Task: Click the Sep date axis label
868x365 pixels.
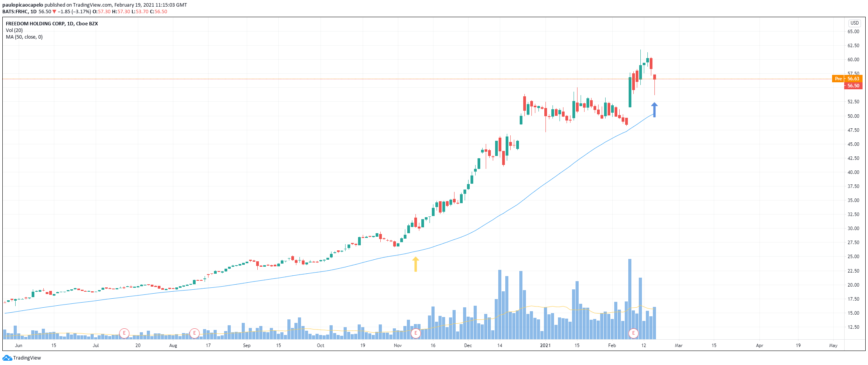Action: click(247, 346)
